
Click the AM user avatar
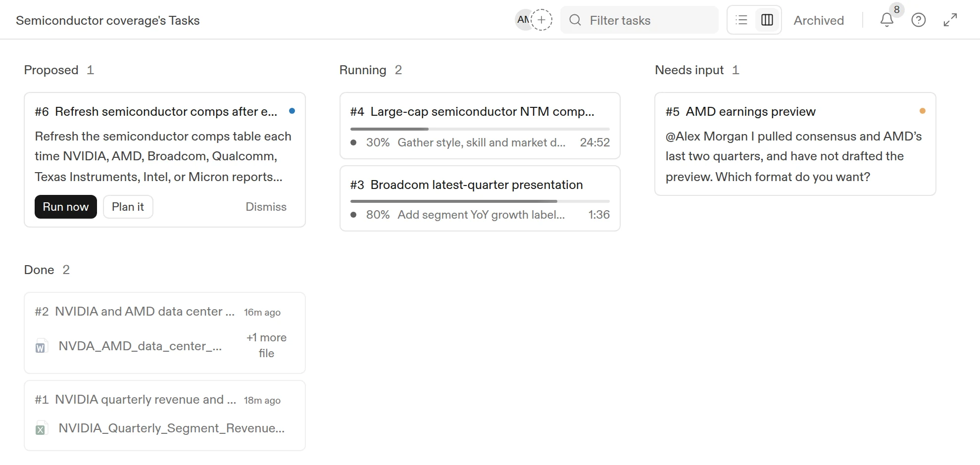[x=523, y=20]
